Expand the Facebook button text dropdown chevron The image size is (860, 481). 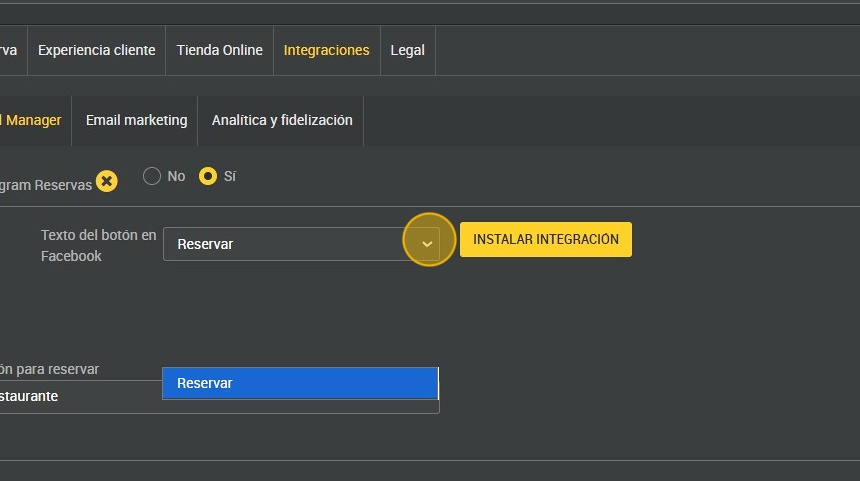427,244
